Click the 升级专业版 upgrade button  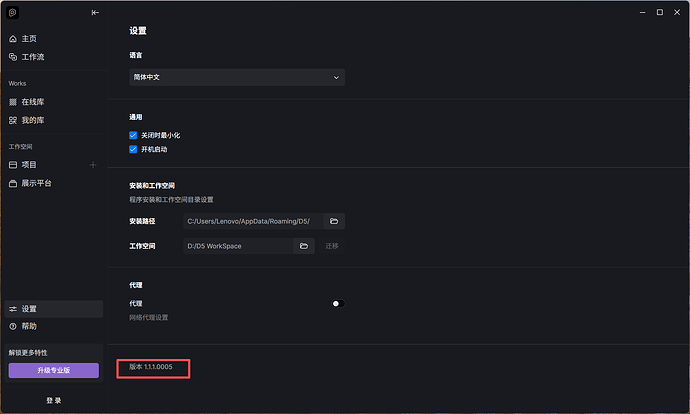click(54, 370)
